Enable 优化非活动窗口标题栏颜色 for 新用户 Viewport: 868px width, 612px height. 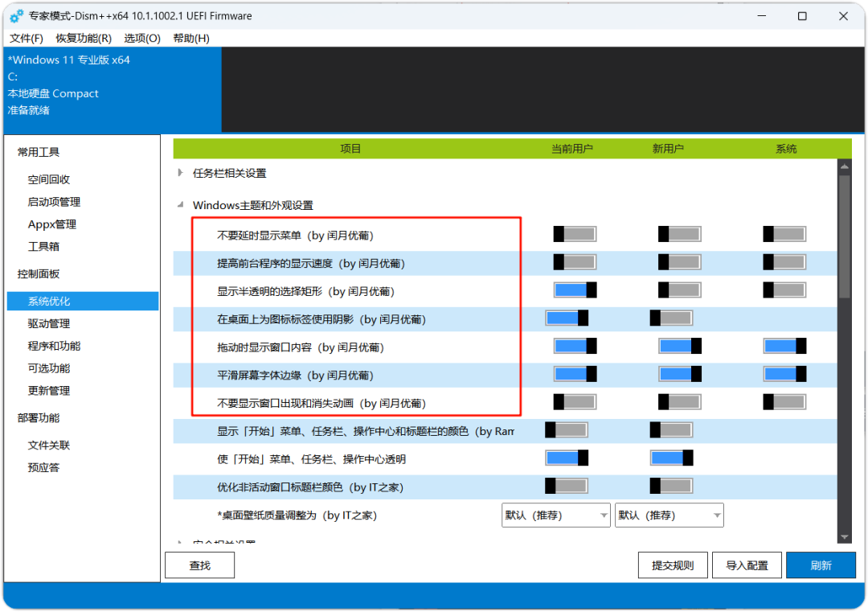tap(671, 487)
